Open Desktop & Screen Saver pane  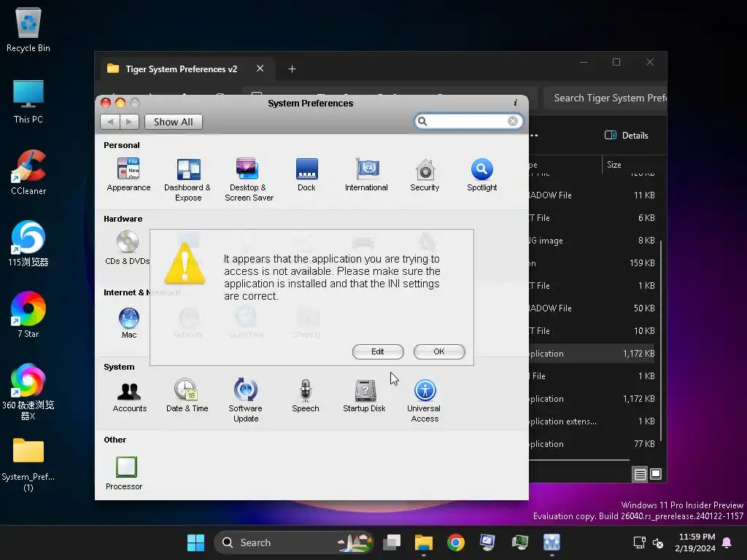click(249, 179)
